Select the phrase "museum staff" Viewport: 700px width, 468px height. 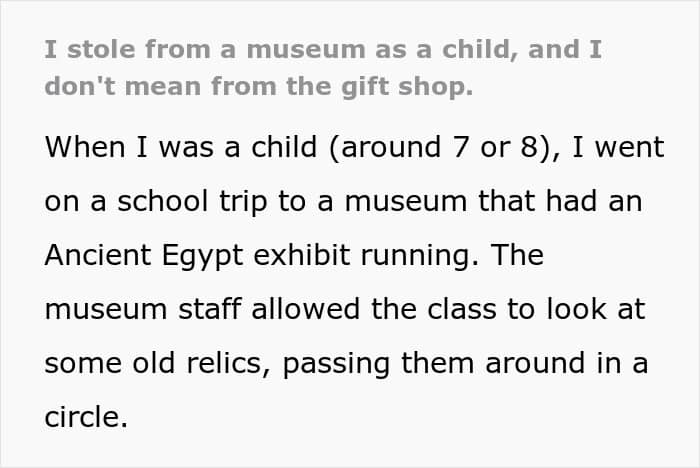pos(143,309)
